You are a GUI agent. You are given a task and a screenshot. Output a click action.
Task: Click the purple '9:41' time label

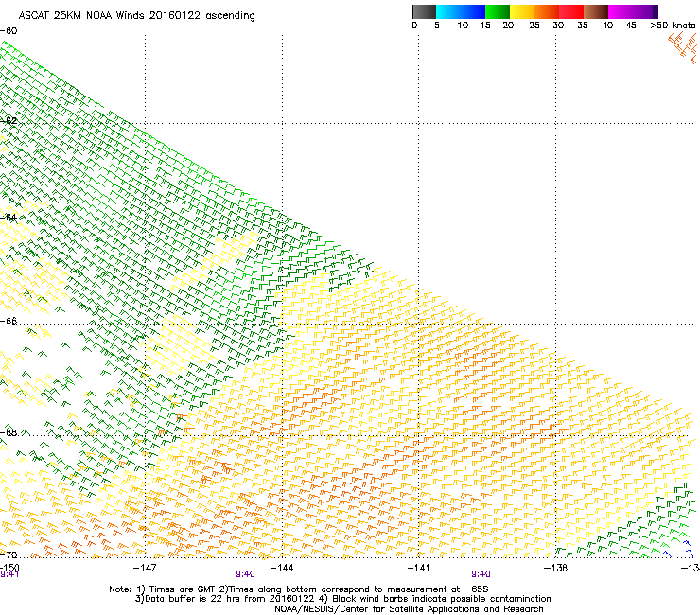[9, 574]
